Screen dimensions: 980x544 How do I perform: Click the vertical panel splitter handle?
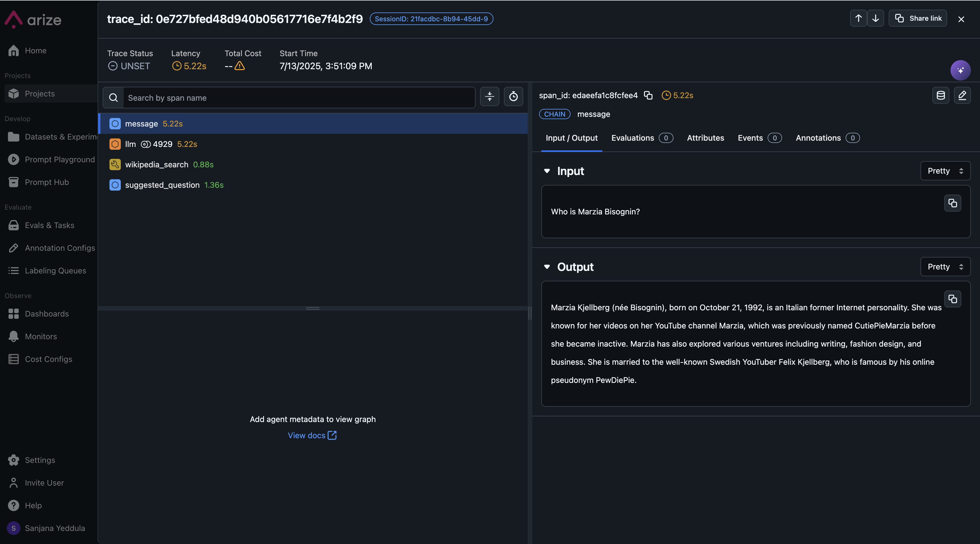pos(530,313)
